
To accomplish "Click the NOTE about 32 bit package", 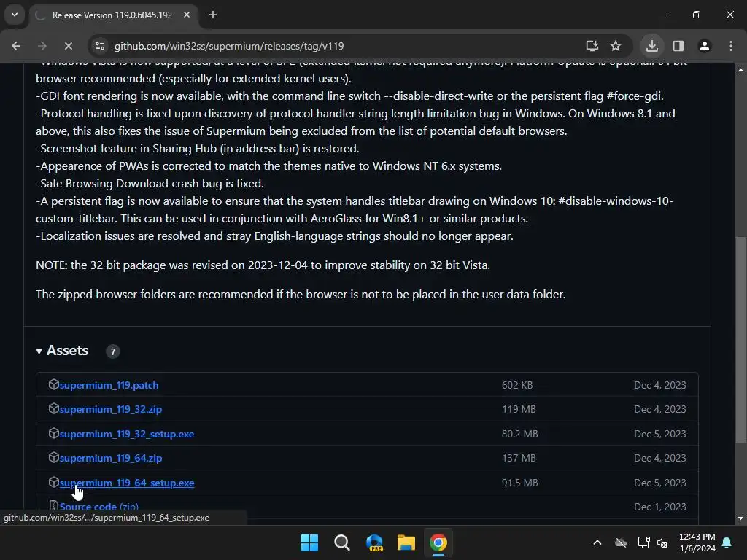I will coord(263,265).
